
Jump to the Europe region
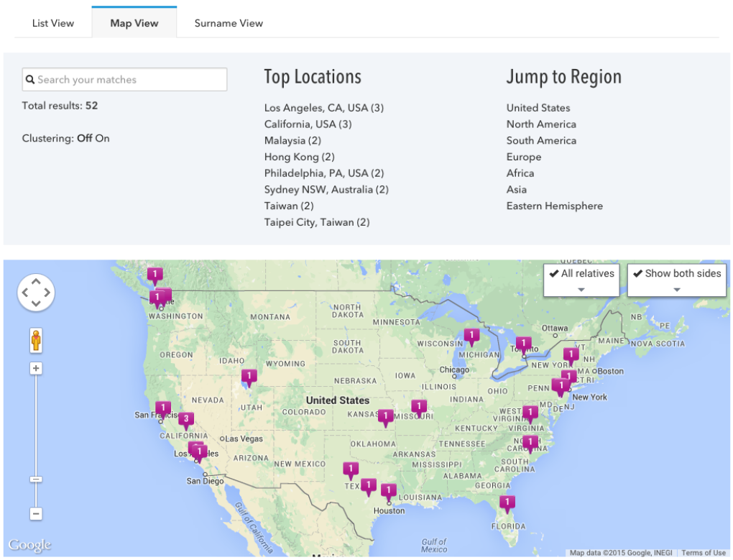[524, 157]
